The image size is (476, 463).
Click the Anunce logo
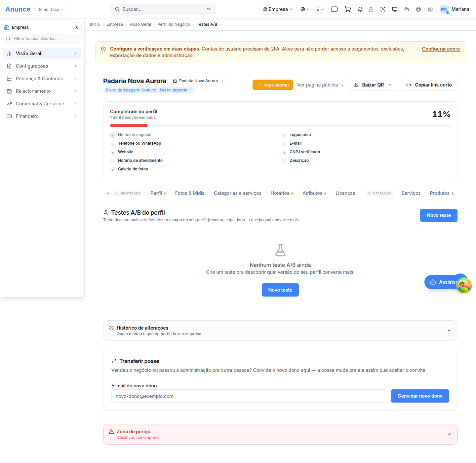18,9
